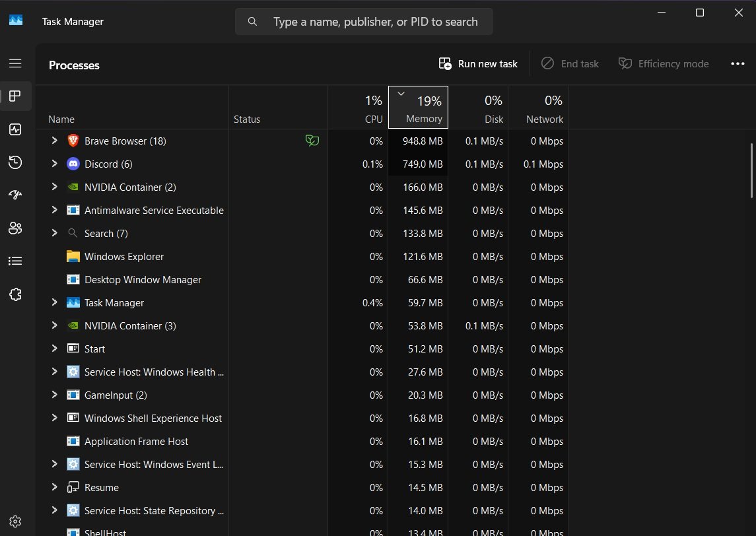This screenshot has height=536, width=756.
Task: Expand the Search (7) process group
Action: pos(55,233)
